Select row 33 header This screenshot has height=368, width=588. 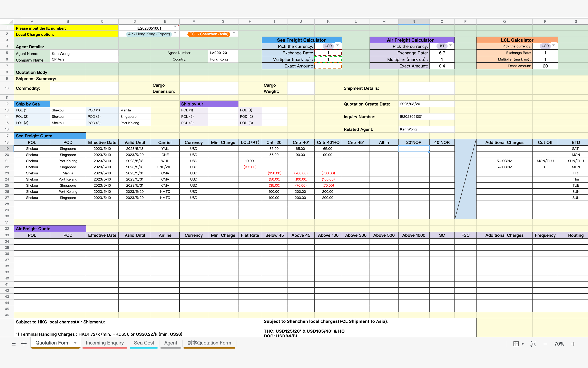tap(7, 235)
